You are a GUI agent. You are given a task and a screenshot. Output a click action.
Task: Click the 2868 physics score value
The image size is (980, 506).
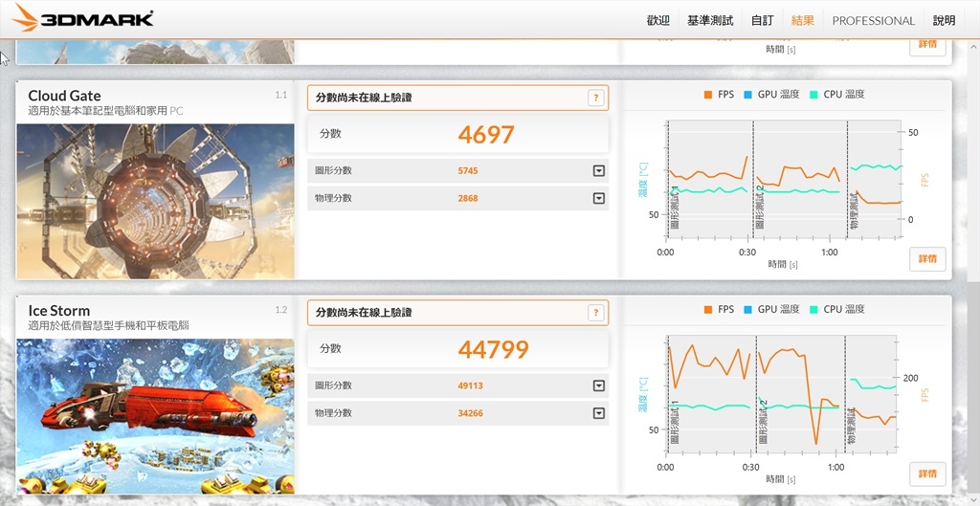(x=467, y=198)
